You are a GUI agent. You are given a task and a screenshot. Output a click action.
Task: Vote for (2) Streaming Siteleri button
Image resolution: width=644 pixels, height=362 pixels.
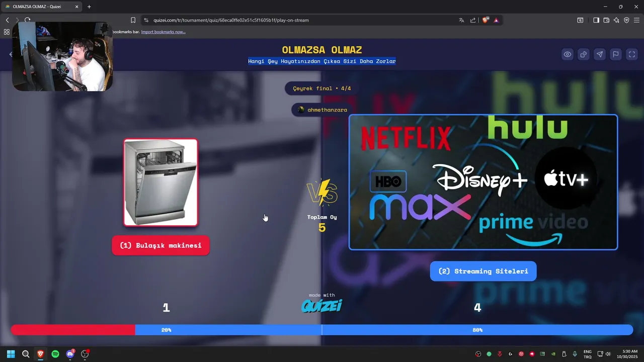(483, 271)
